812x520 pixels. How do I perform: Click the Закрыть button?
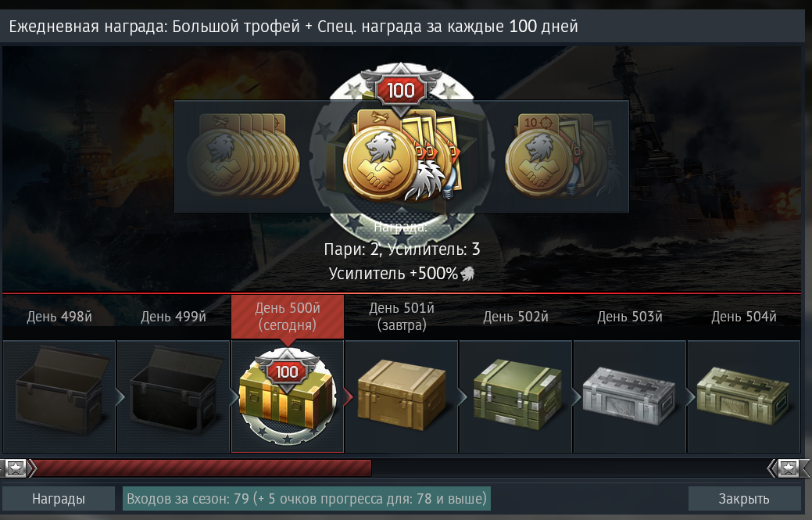744,499
